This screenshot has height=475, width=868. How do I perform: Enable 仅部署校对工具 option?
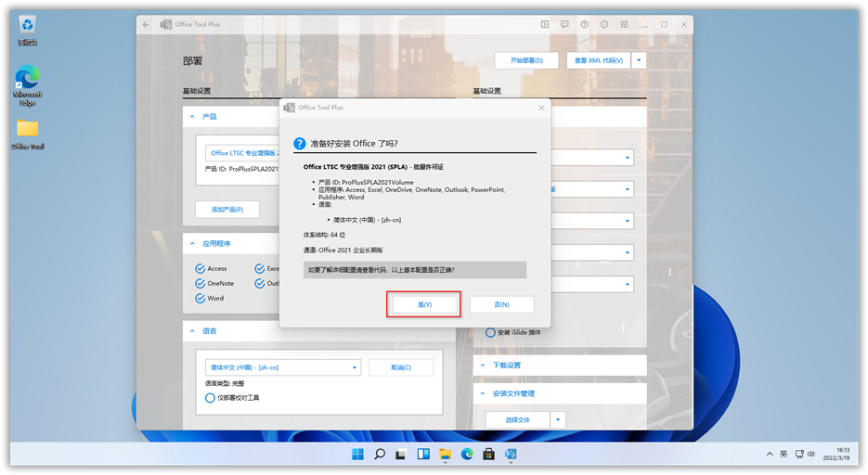tap(232, 398)
